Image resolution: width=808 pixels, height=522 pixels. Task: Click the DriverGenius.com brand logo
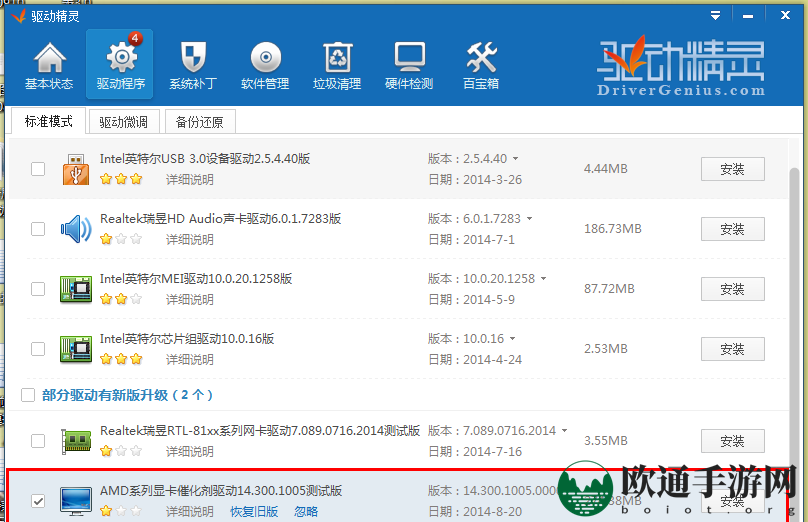(681, 66)
